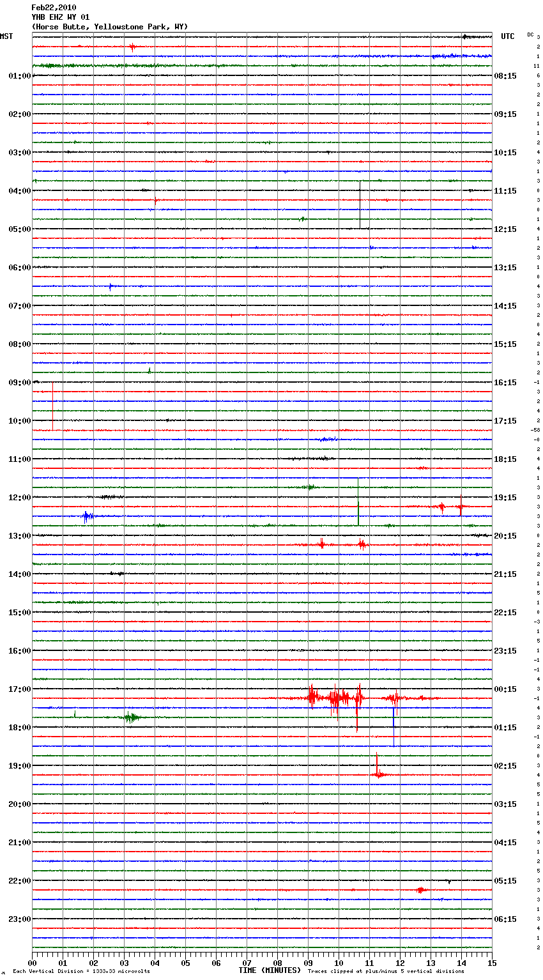Click the 16:15 UTC time label
Viewport: 543px width, 980px height.
click(x=505, y=383)
